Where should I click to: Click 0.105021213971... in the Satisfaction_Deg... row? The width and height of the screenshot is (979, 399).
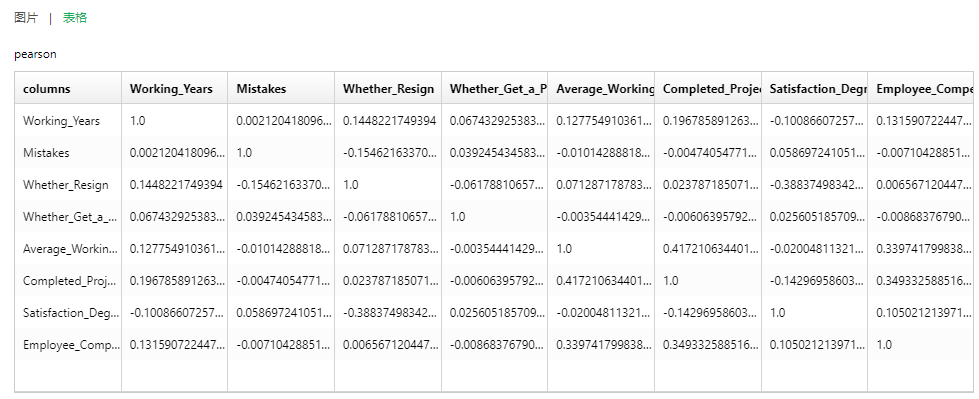coord(924,312)
